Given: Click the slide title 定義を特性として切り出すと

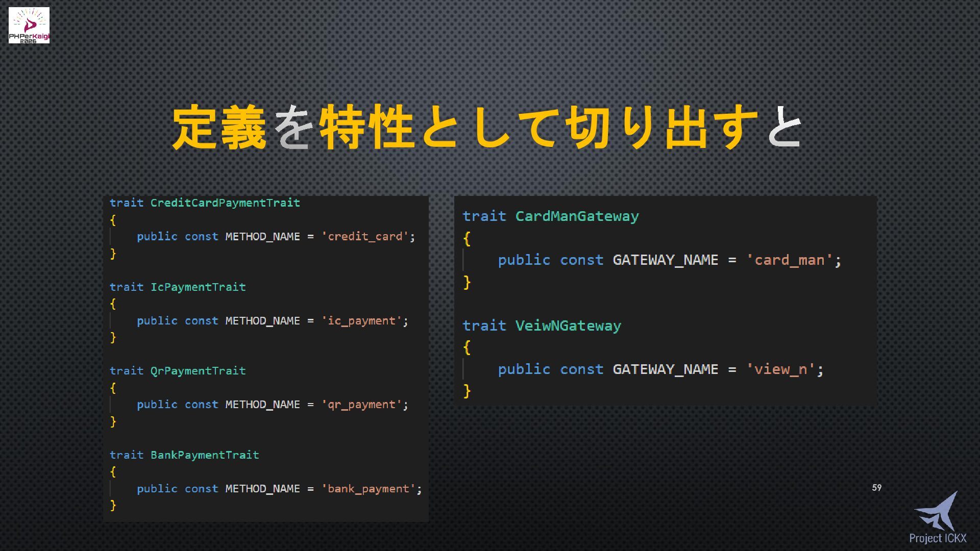Looking at the screenshot, I should coord(487,128).
